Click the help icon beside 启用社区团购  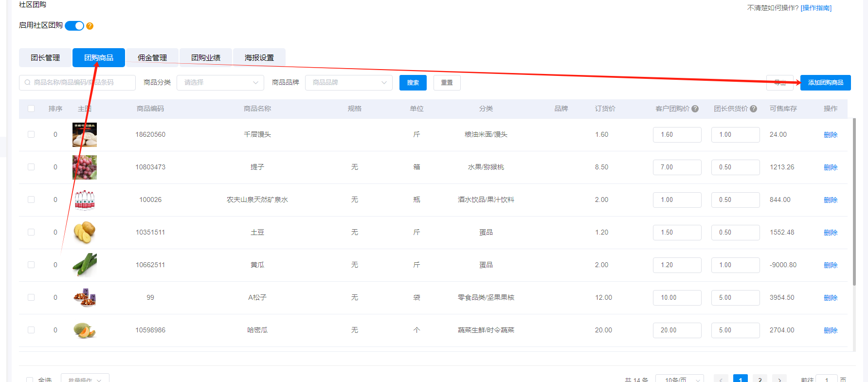click(90, 26)
